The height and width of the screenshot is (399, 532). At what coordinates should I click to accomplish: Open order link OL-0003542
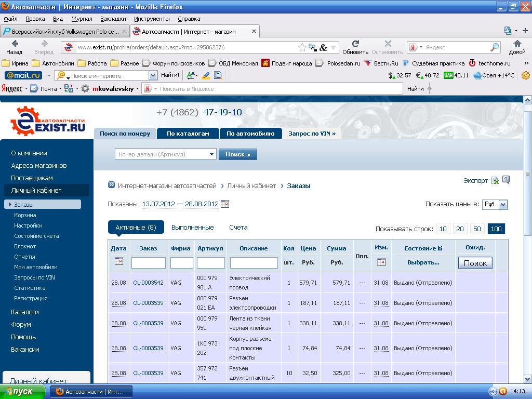point(148,283)
